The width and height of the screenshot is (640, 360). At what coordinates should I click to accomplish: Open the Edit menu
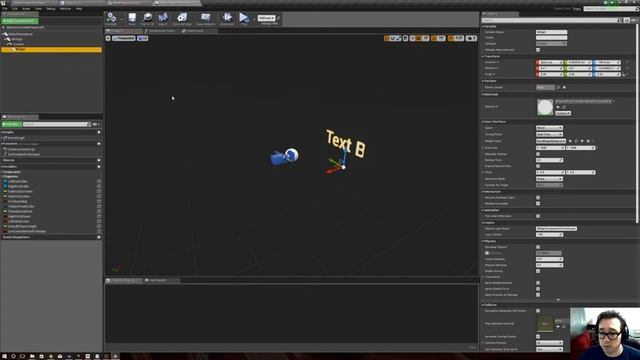pos(15,9)
